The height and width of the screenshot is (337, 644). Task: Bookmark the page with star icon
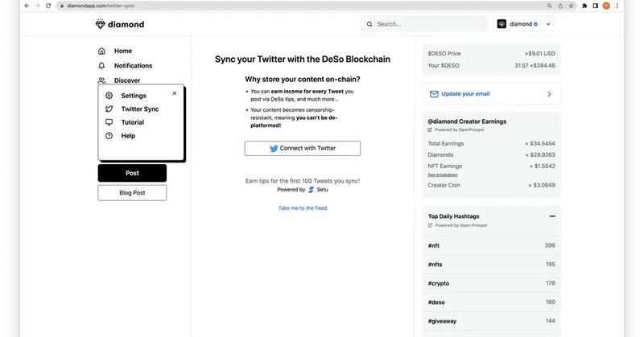click(x=571, y=6)
